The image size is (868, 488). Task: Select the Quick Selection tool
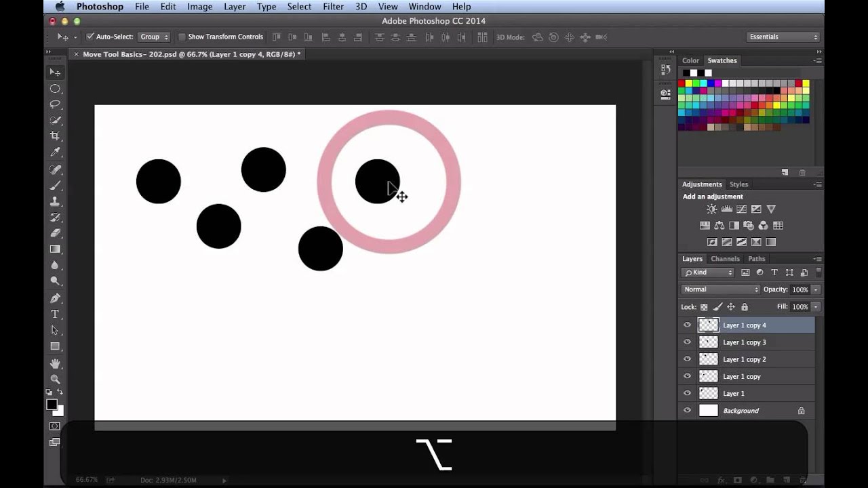55,120
